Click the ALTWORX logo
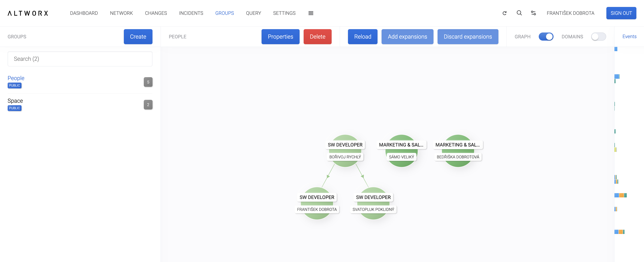 [x=28, y=13]
